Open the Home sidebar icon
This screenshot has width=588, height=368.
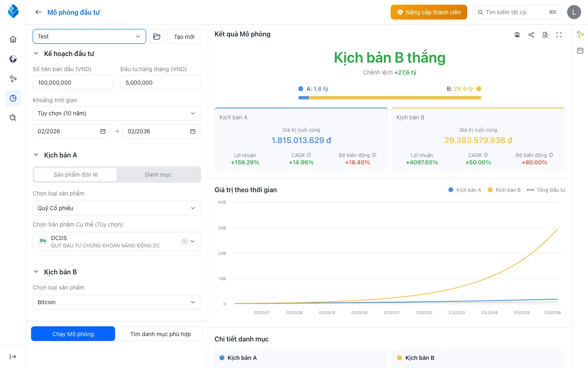[13, 39]
